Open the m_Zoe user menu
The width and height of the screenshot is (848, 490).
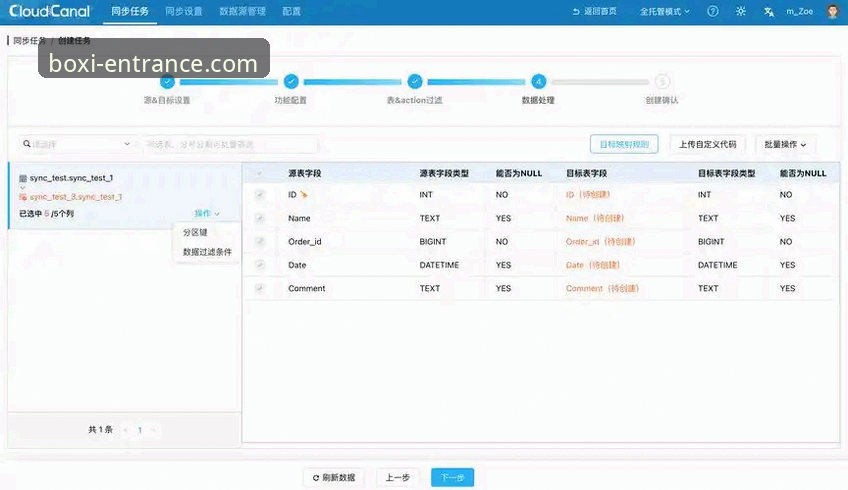coord(799,11)
